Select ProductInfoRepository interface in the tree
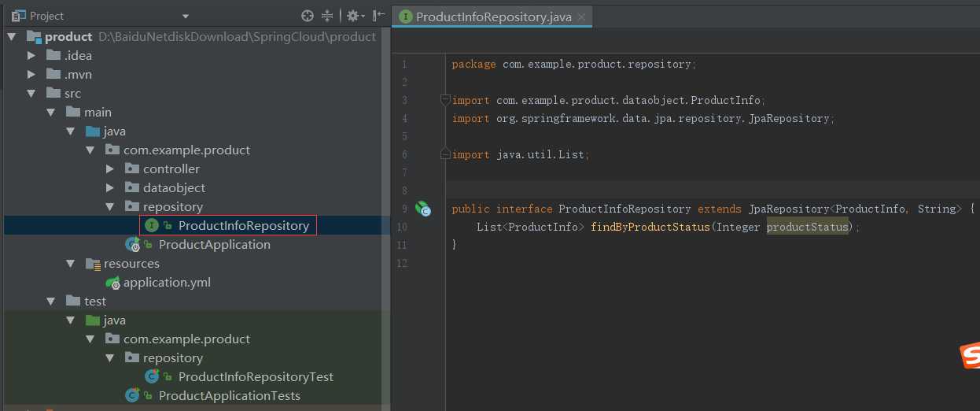The width and height of the screenshot is (980, 411). 244,225
